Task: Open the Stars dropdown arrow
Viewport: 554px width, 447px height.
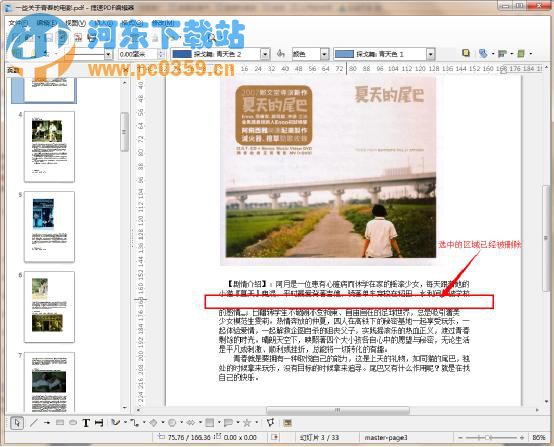Action: pos(257,423)
